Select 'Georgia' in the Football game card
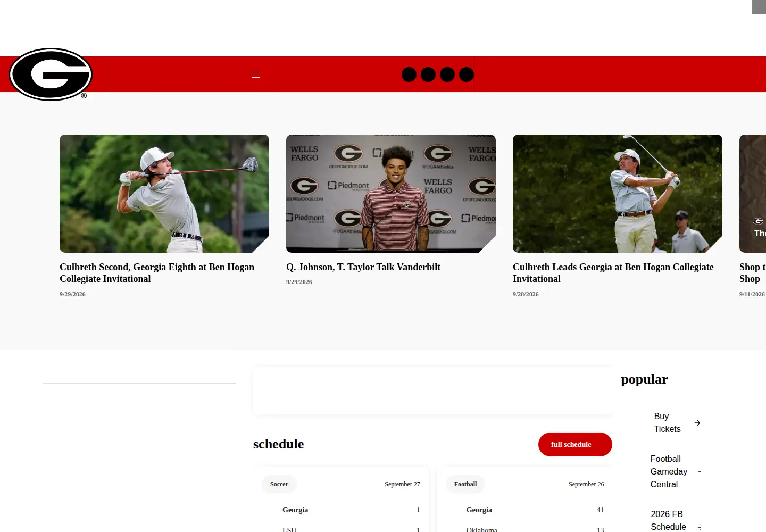 coord(479,510)
